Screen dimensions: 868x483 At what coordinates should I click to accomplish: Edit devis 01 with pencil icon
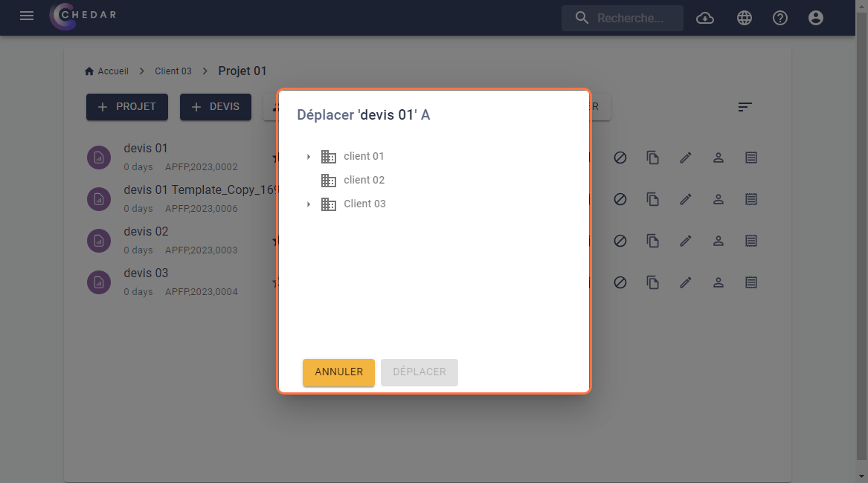[685, 158]
